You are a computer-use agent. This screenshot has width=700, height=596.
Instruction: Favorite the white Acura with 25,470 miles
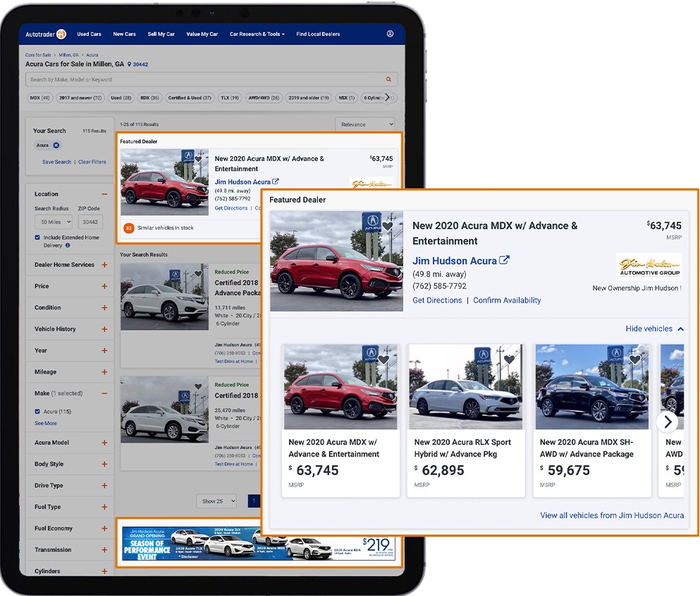pyautogui.click(x=198, y=387)
